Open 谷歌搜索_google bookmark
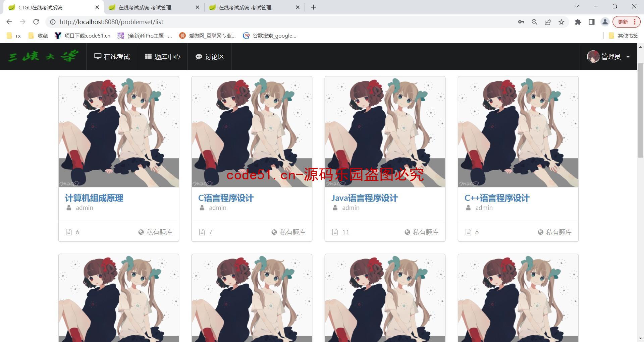This screenshot has height=342, width=644. click(x=270, y=36)
